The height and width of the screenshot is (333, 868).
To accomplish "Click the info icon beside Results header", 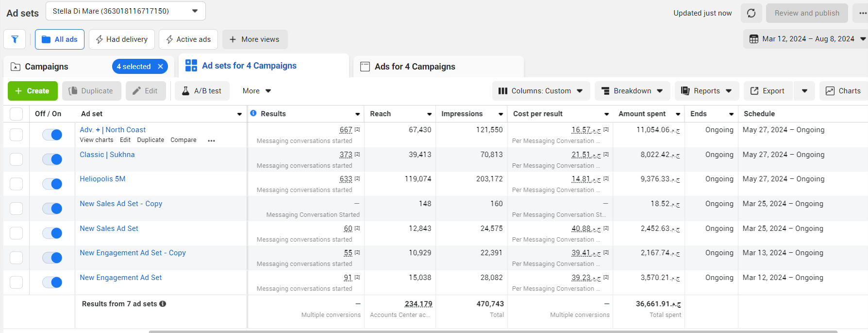I will coord(253,113).
